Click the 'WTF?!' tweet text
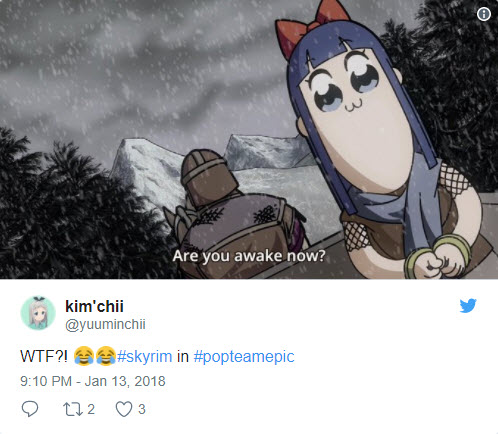Image resolution: width=498 pixels, height=434 pixels. 44,356
